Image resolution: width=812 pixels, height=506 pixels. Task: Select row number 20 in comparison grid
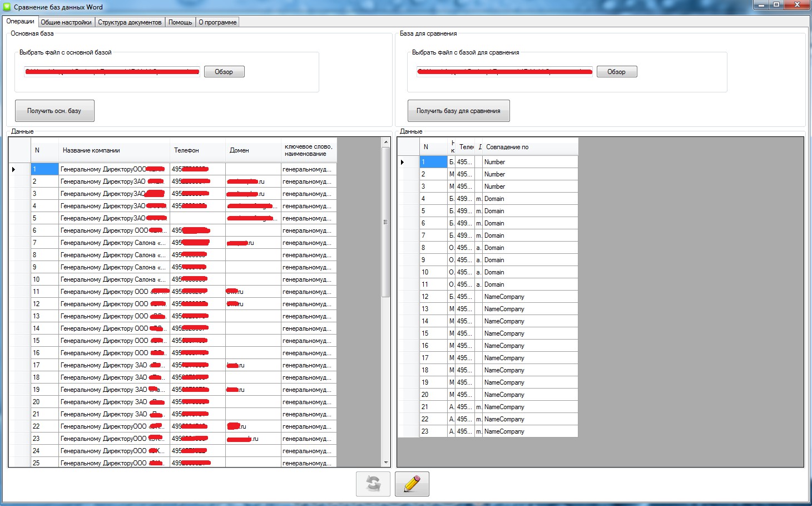(433, 395)
